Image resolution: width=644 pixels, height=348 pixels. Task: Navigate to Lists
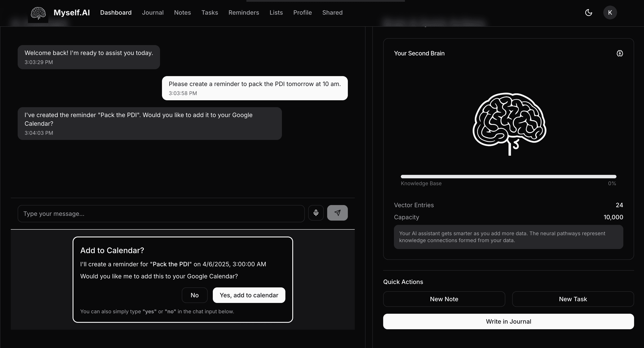tap(276, 13)
